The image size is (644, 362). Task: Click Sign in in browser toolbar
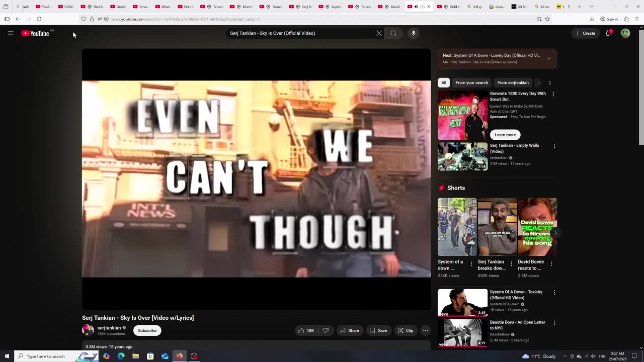point(609,19)
